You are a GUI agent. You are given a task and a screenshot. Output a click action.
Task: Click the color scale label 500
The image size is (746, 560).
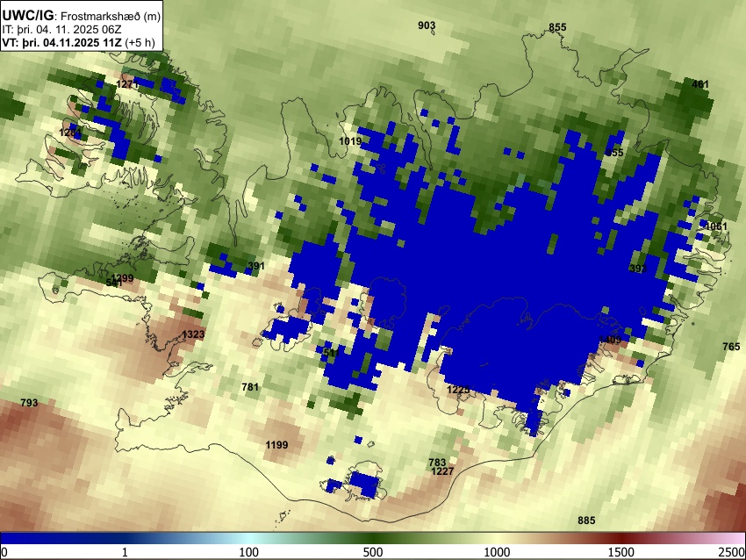point(373,552)
